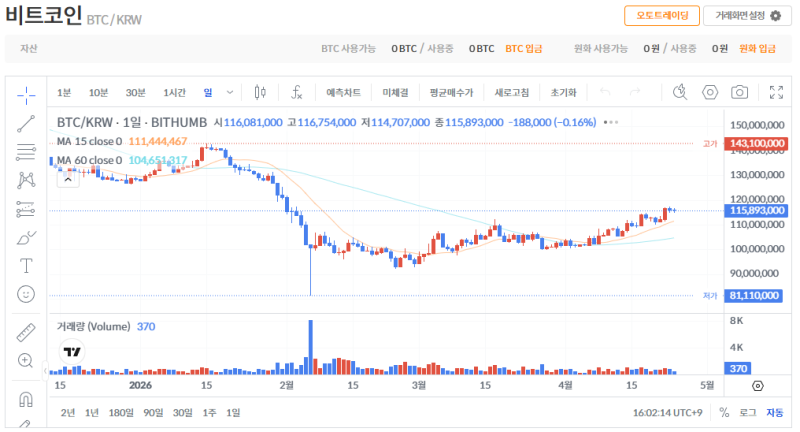The height and width of the screenshot is (432, 800).
Task: Click the MA 15 close indicator legend
Action: pyautogui.click(x=122, y=141)
